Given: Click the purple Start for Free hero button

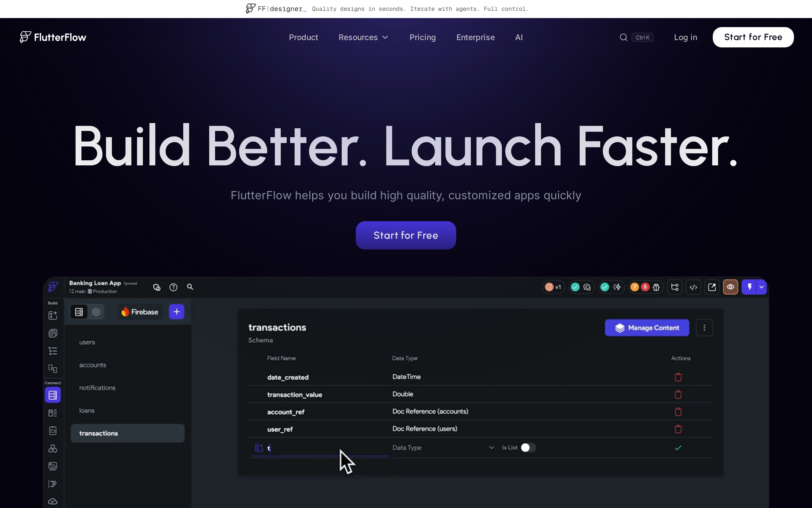Looking at the screenshot, I should click(406, 235).
